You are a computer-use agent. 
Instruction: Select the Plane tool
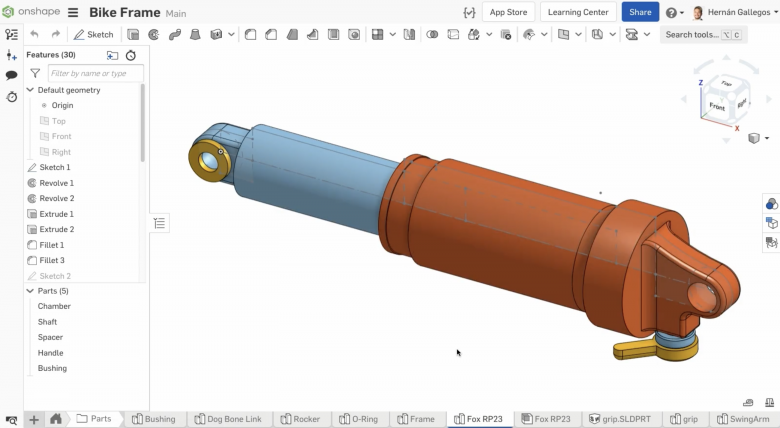point(563,34)
